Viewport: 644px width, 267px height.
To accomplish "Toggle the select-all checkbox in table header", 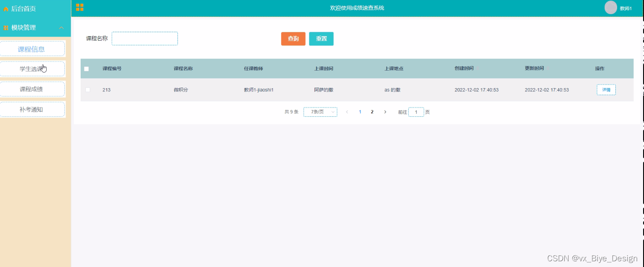I will point(86,69).
